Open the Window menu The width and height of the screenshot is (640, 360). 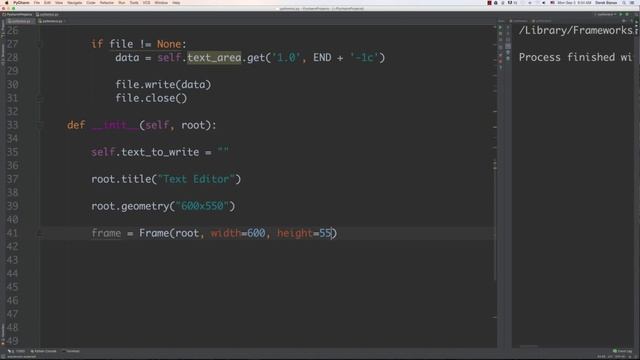click(161, 2)
